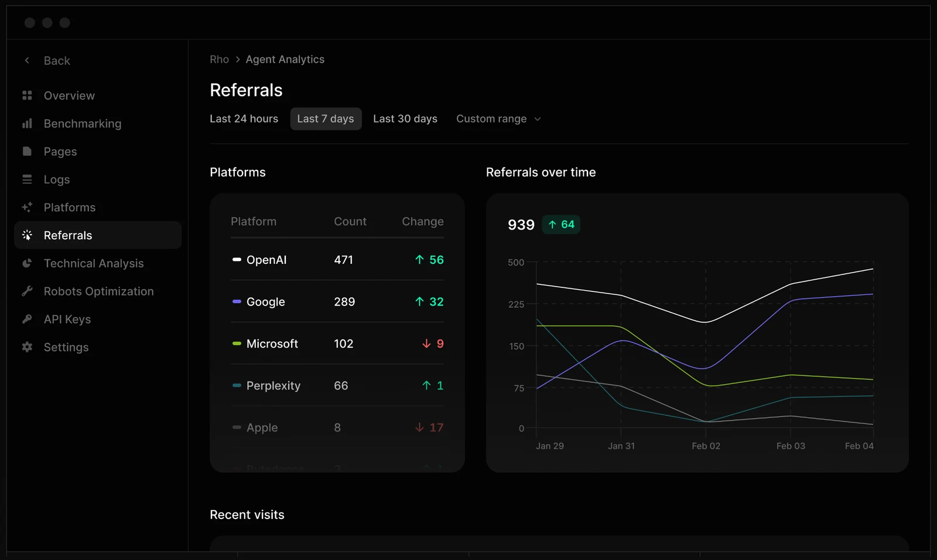Click Google purple legend swatch

click(237, 301)
